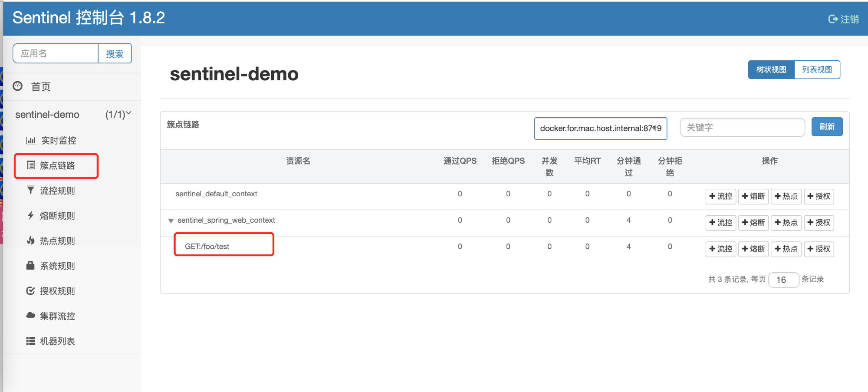Image resolution: width=868 pixels, height=392 pixels.
Task: Add 熔断 rule for sentinel_spring_web_context
Action: click(x=753, y=223)
